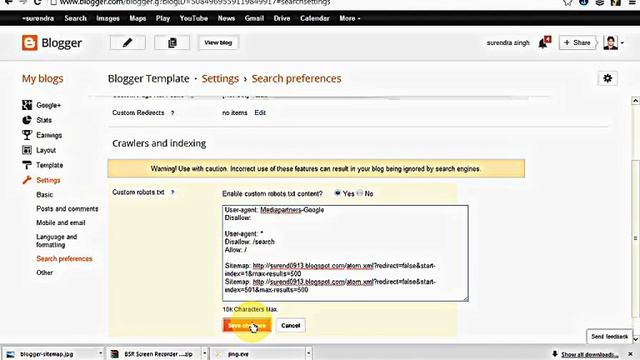Open Other settings page
Screen dimensions: 640x360
(x=44, y=273)
